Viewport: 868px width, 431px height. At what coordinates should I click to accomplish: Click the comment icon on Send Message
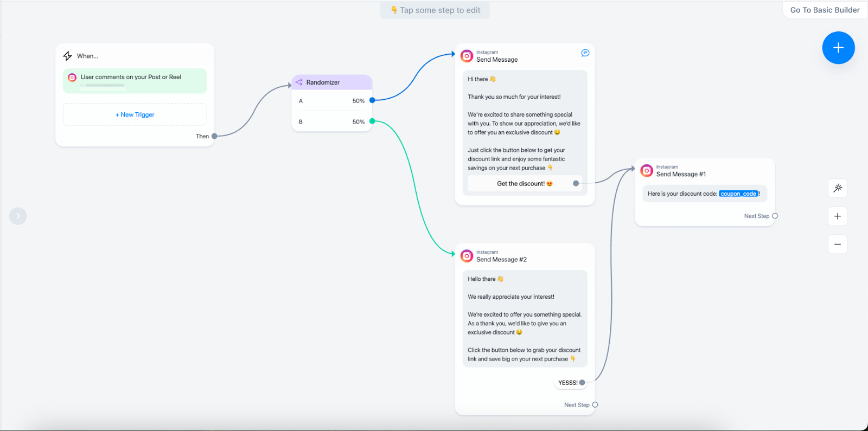click(x=585, y=53)
